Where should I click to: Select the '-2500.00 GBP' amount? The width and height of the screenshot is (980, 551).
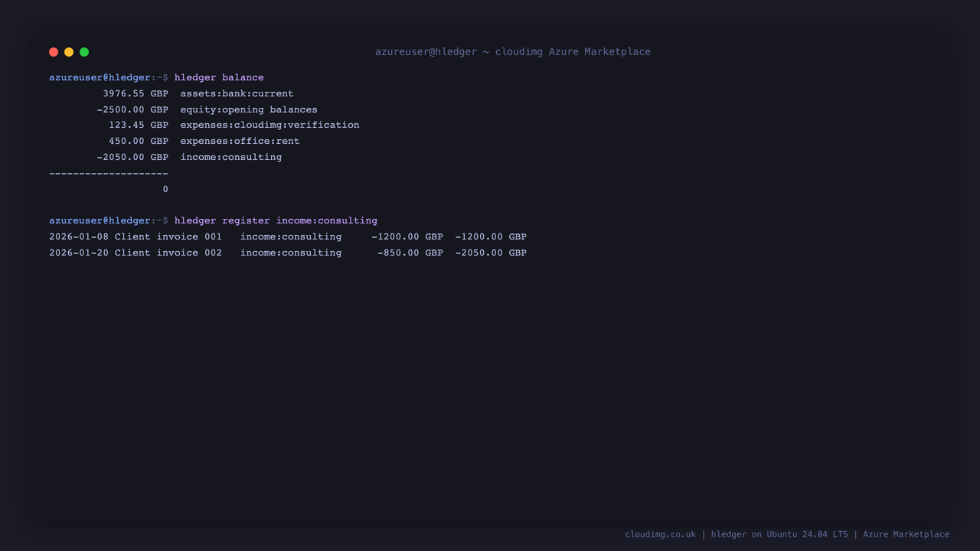[132, 109]
